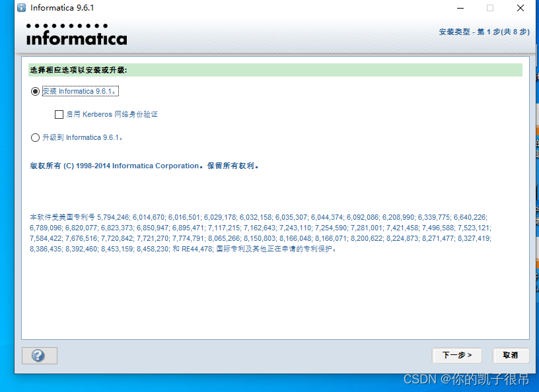Image resolution: width=539 pixels, height=392 pixels.
Task: Open the help question mark button
Action: [40, 355]
